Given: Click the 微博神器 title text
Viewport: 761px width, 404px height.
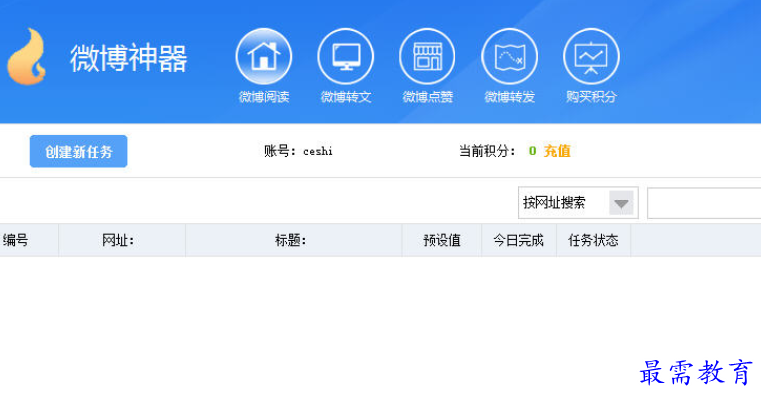Looking at the screenshot, I should [128, 58].
